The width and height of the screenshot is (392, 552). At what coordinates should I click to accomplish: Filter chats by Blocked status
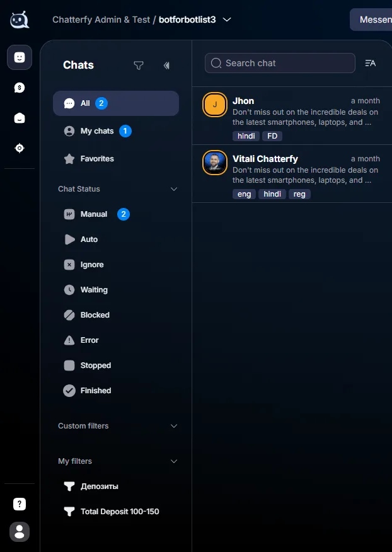(116, 314)
